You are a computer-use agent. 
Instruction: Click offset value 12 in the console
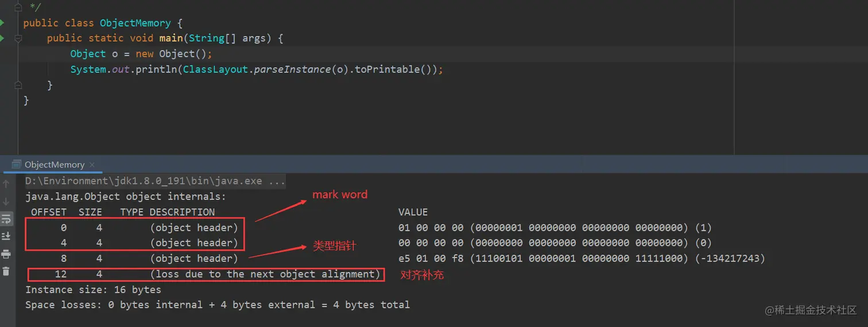[61, 274]
